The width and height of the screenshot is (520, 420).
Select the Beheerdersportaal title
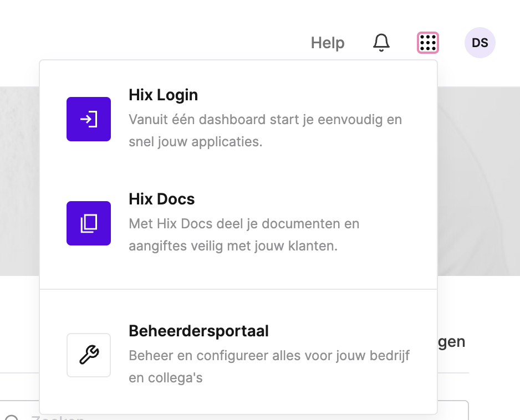(x=198, y=331)
